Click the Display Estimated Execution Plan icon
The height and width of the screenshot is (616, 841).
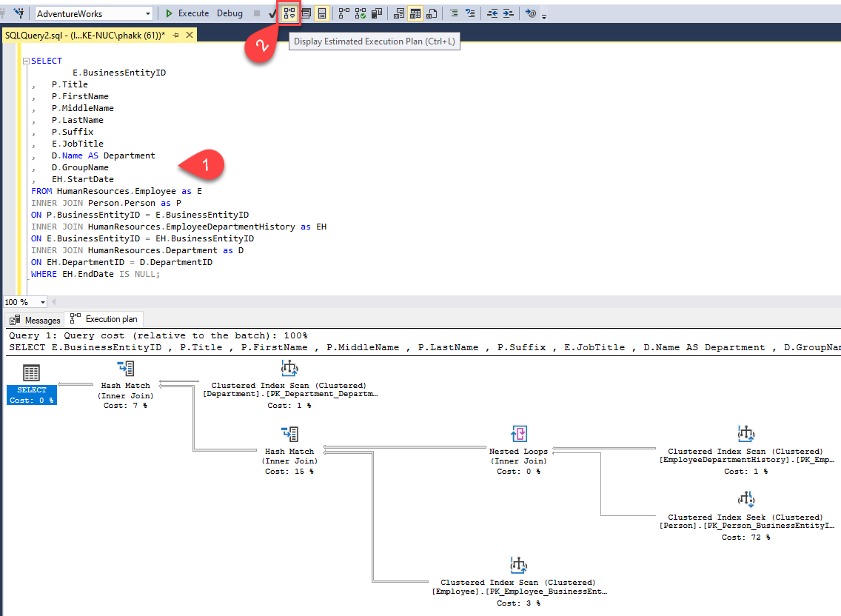coord(289,13)
